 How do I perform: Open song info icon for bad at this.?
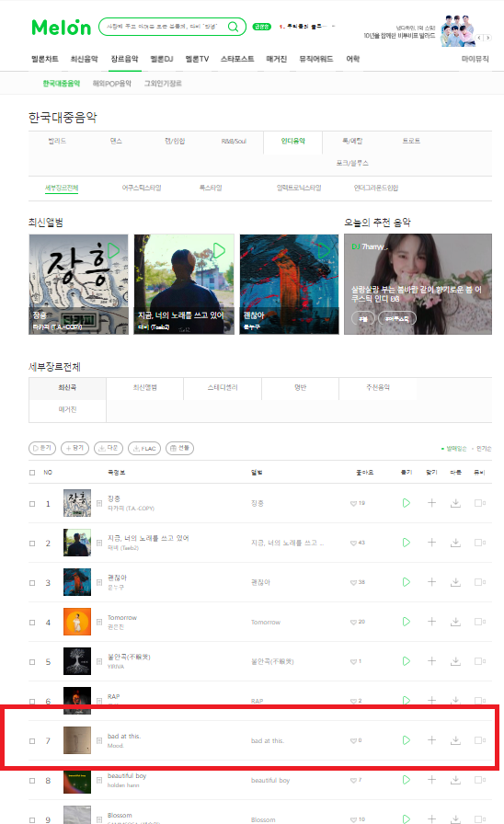(x=99, y=740)
